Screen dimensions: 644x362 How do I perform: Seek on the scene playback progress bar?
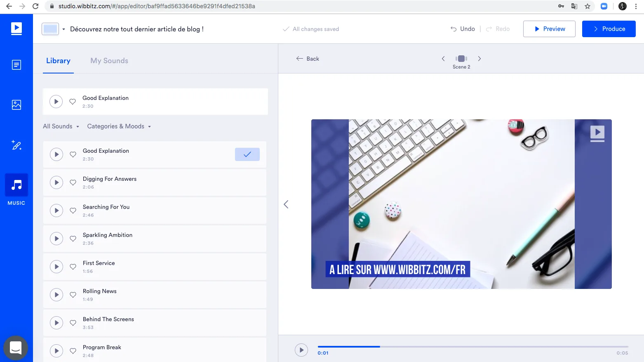(x=473, y=347)
